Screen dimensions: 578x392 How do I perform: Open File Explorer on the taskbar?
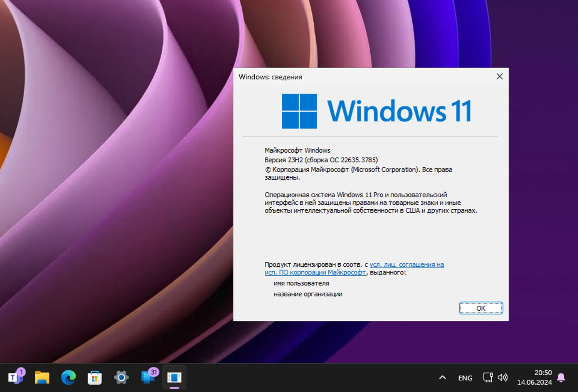(42, 378)
